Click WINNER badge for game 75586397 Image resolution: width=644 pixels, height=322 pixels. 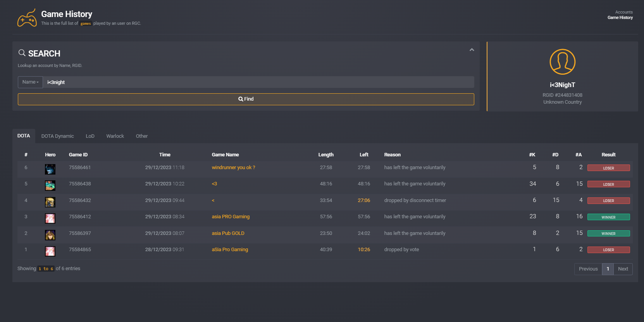[608, 233]
